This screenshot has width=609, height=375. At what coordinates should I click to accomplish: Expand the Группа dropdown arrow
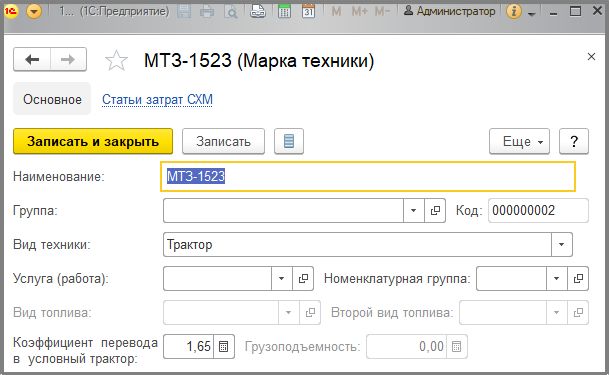pyautogui.click(x=413, y=210)
